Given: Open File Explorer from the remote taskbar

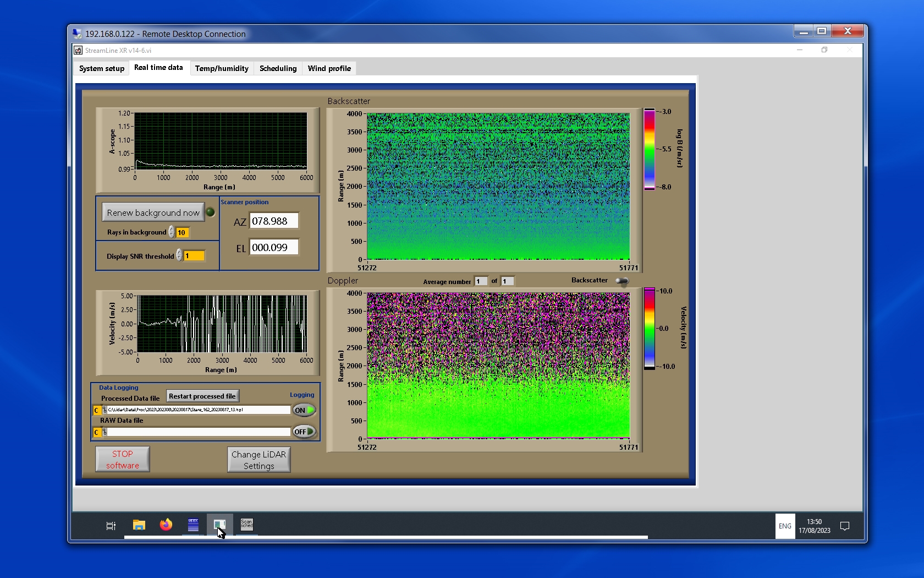Looking at the screenshot, I should tap(139, 525).
